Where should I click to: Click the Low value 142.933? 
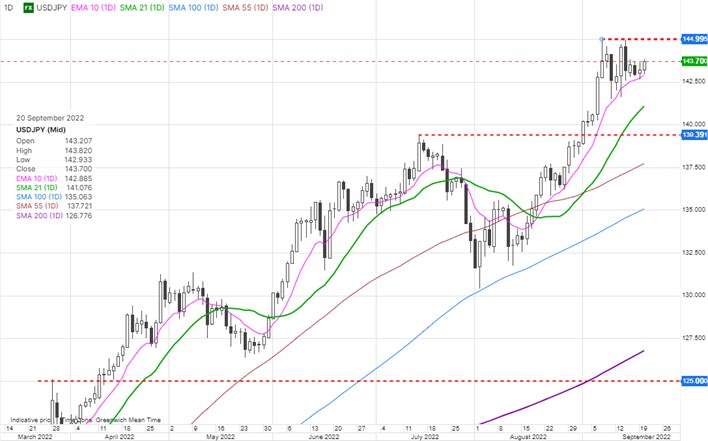click(x=78, y=160)
